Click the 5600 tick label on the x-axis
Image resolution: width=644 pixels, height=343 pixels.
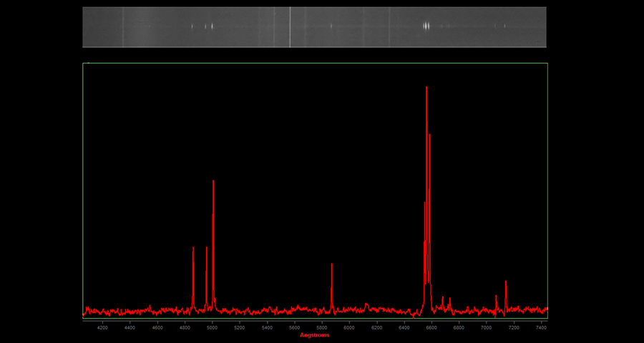point(294,327)
